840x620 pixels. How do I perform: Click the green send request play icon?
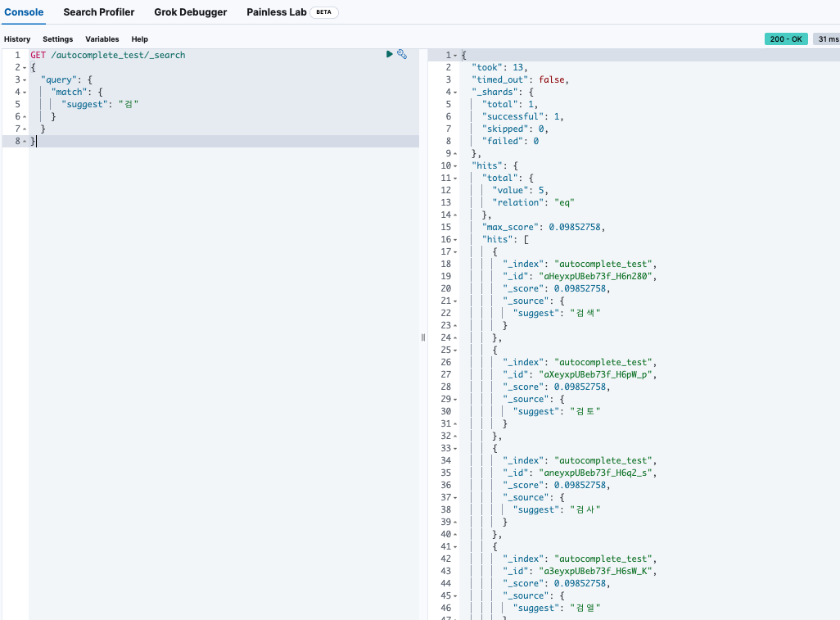(390, 54)
